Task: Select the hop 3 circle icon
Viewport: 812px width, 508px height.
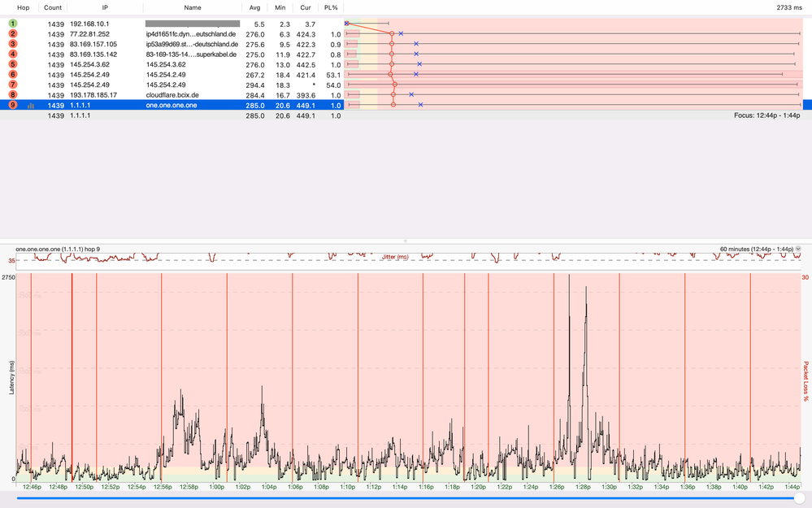Action: [13, 44]
